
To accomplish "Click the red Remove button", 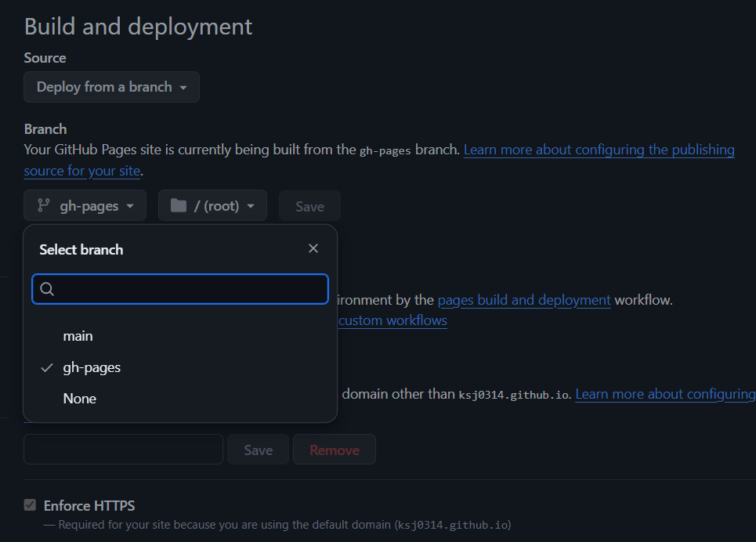I will [x=334, y=450].
